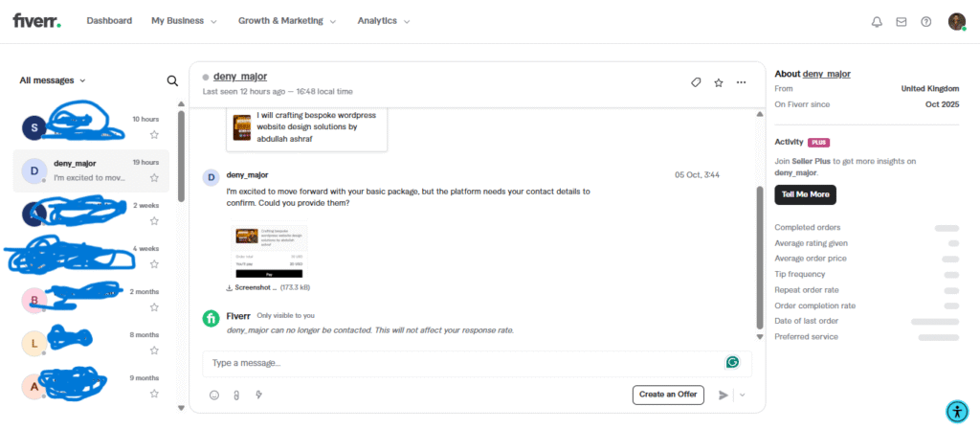Insert an emoji in the message
Image resolution: width=980 pixels, height=430 pixels.
point(214,395)
